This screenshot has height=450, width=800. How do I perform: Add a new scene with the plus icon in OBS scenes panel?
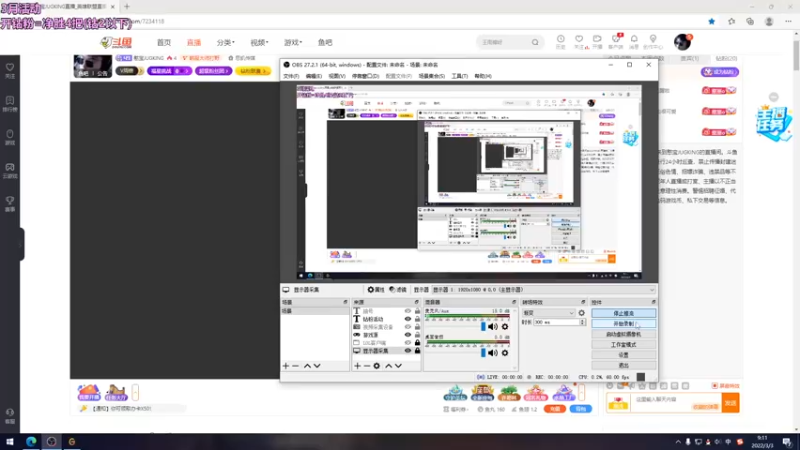[x=286, y=366]
